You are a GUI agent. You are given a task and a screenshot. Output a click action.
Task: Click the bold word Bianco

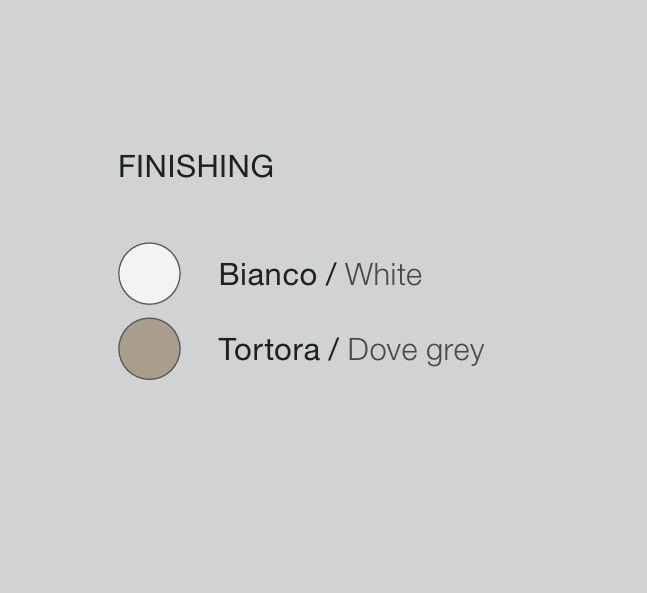tap(268, 274)
